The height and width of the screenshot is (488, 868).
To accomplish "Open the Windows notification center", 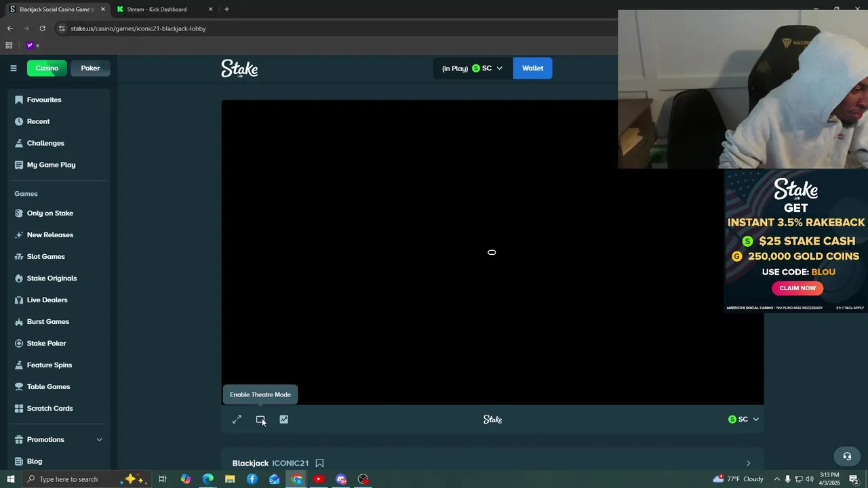I will coord(855,479).
